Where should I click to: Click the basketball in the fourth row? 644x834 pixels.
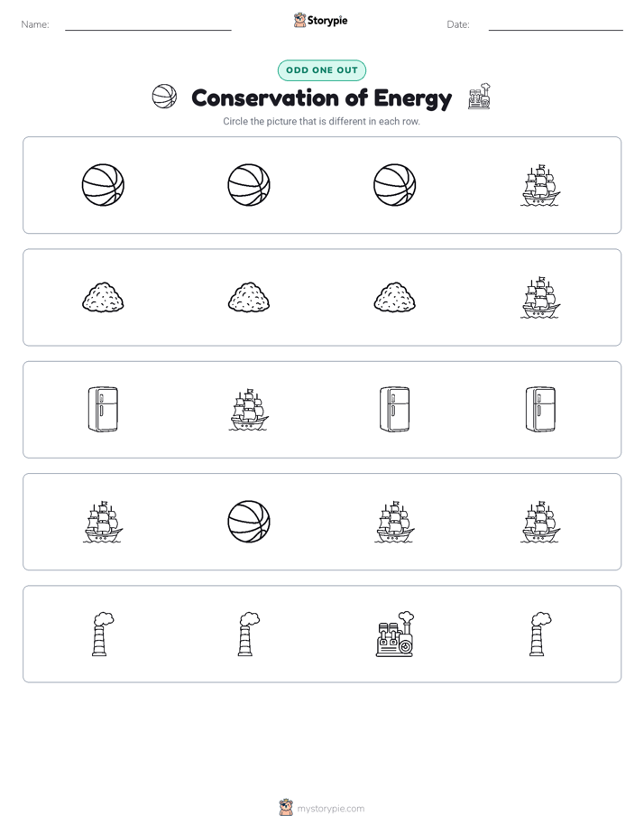click(249, 522)
